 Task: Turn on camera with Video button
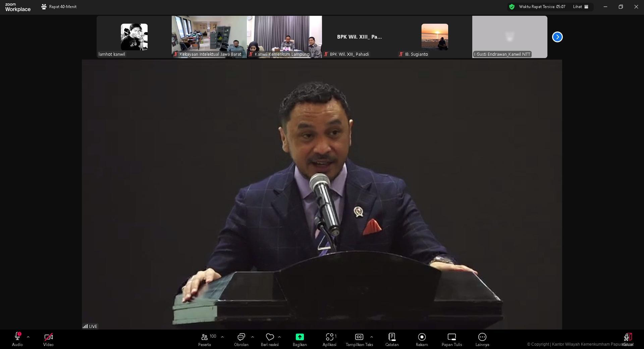(48, 337)
